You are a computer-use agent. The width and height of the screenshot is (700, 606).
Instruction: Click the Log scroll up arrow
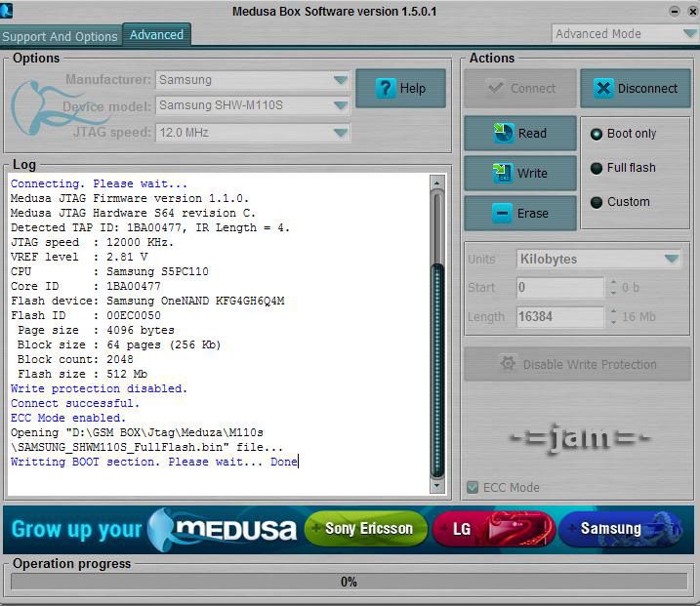click(437, 182)
